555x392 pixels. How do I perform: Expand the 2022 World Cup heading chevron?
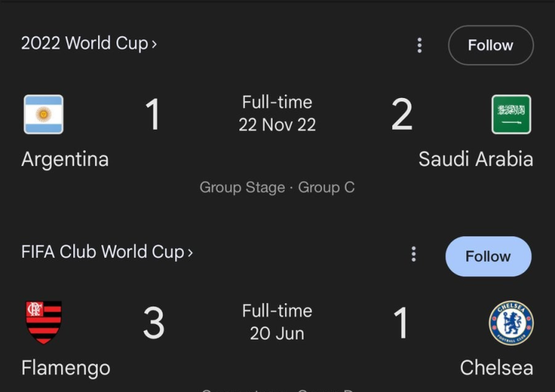[154, 44]
